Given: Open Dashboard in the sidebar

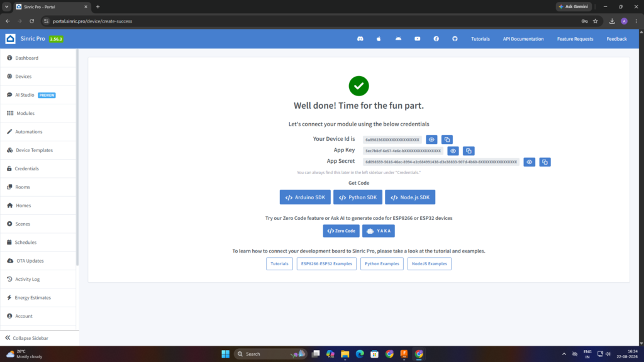Looking at the screenshot, I should 38,58.
